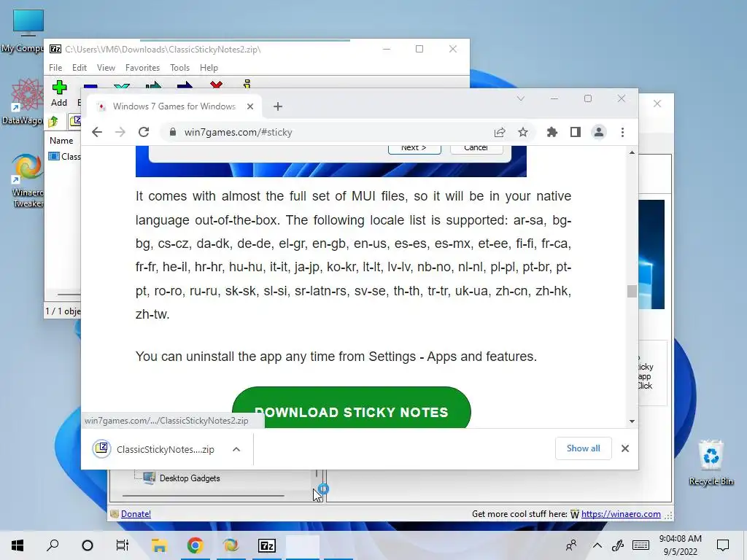
Task: Click Add tool in 7-Zip toolbar
Action: click(59, 93)
